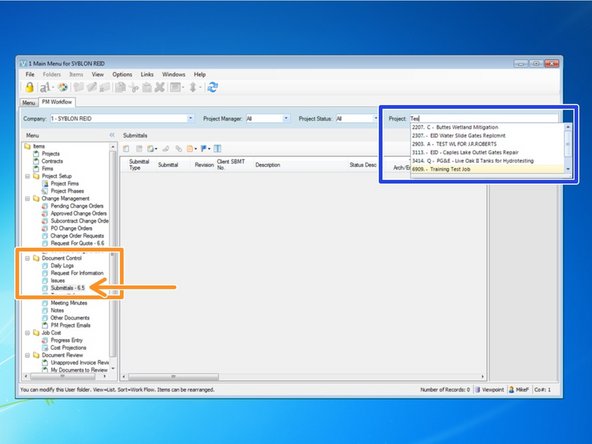592x444 pixels.
Task: Click the font 'aI' toolbar icon
Action: [x=45, y=88]
